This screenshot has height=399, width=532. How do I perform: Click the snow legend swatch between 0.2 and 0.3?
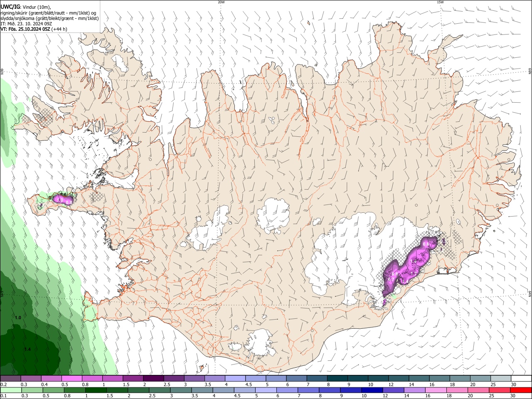10,378
